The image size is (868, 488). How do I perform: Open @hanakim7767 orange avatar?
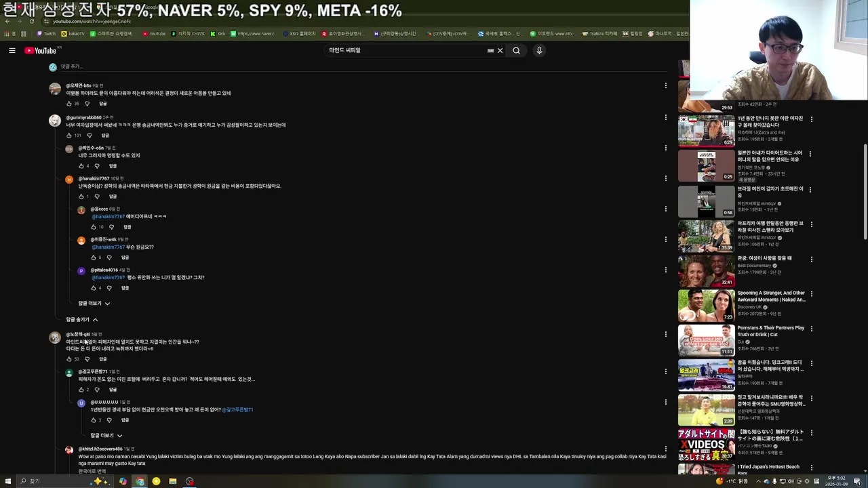coord(68,180)
